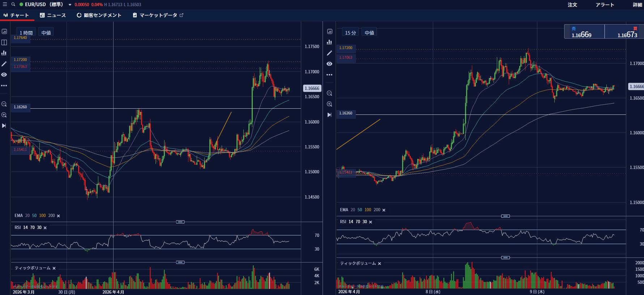Click the split layout icon in left toolbar
Screen dimensions: 644x295
[x=4, y=42]
